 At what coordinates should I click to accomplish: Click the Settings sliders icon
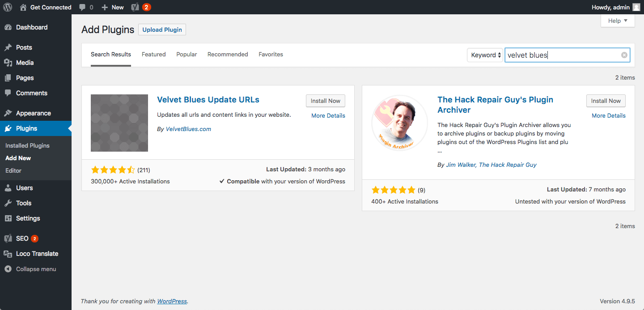coord(8,218)
